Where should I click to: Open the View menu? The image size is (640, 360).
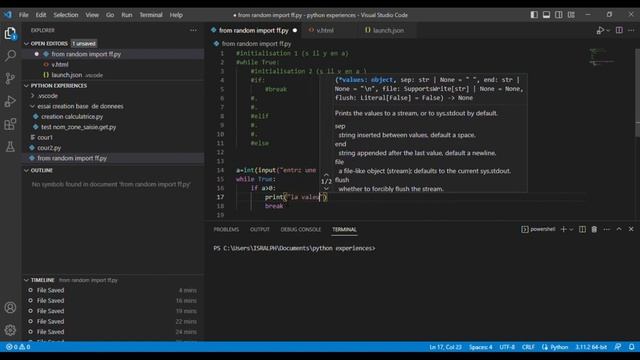pos(92,15)
